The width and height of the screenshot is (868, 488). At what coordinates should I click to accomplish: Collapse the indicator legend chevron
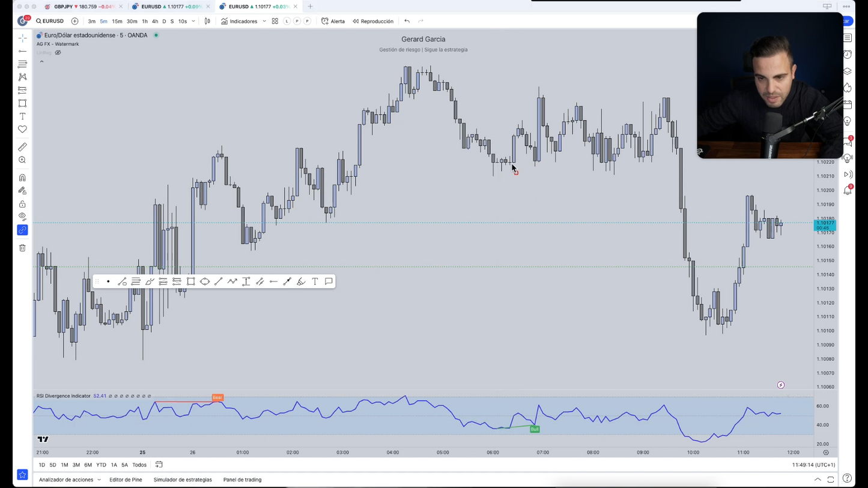tap(41, 61)
